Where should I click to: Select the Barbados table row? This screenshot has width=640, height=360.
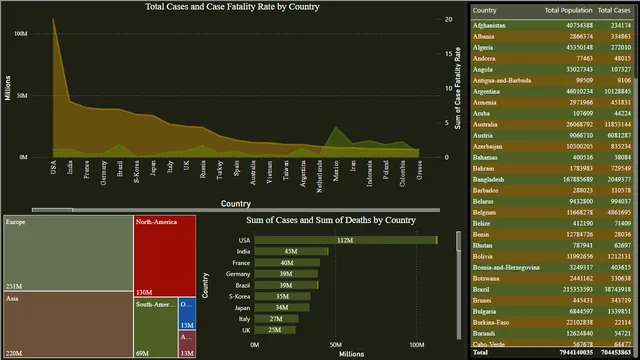click(552, 191)
